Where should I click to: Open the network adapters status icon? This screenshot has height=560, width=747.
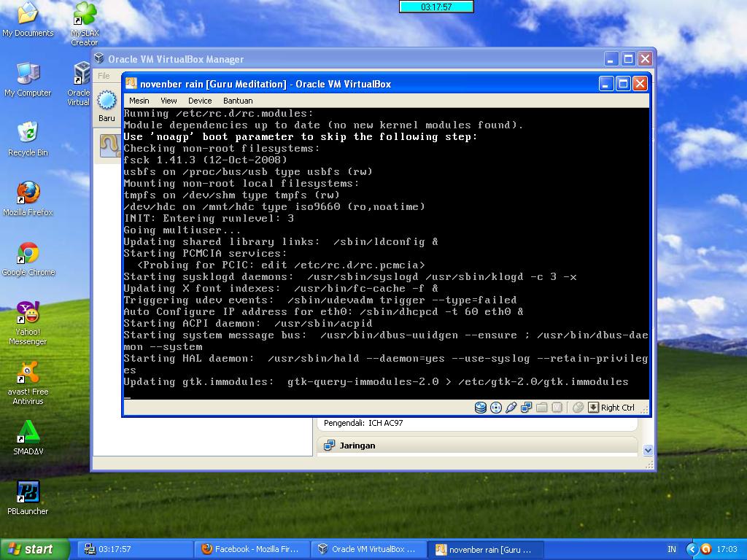pyautogui.click(x=527, y=408)
